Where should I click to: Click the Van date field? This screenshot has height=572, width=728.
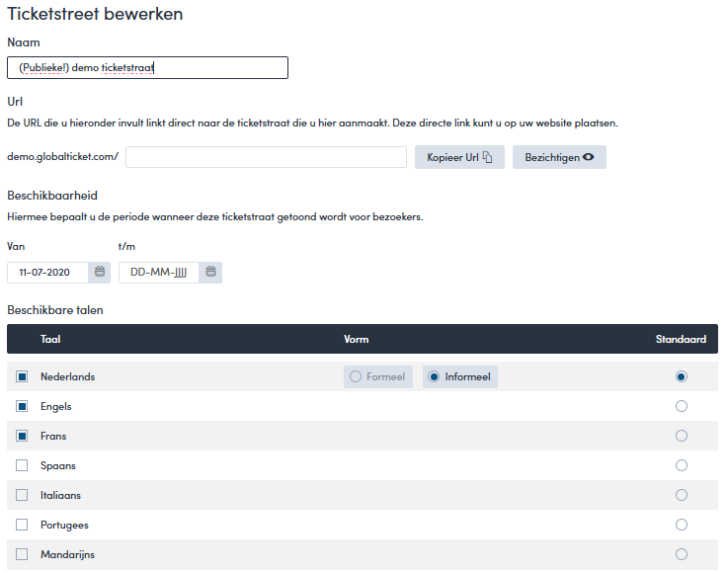pos(49,272)
